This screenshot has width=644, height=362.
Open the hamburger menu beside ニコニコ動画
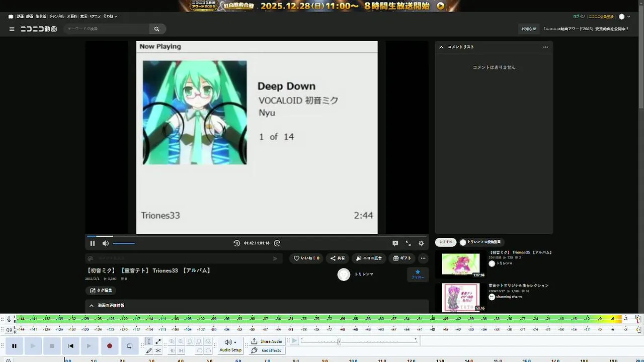(12, 29)
